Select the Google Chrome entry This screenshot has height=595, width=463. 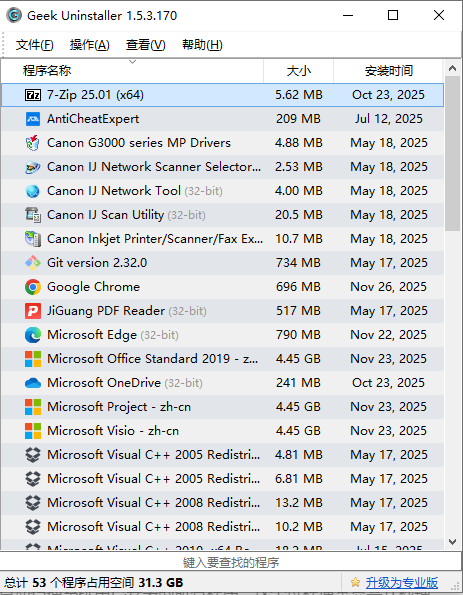pos(222,287)
